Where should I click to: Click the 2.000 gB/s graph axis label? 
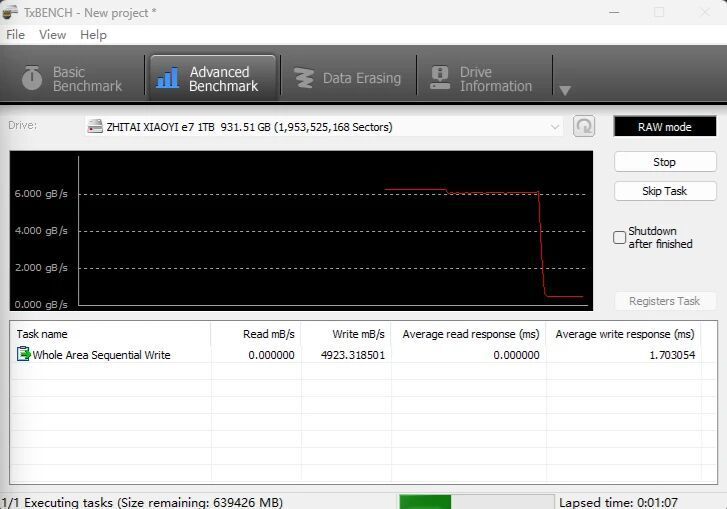pyautogui.click(x=41, y=268)
